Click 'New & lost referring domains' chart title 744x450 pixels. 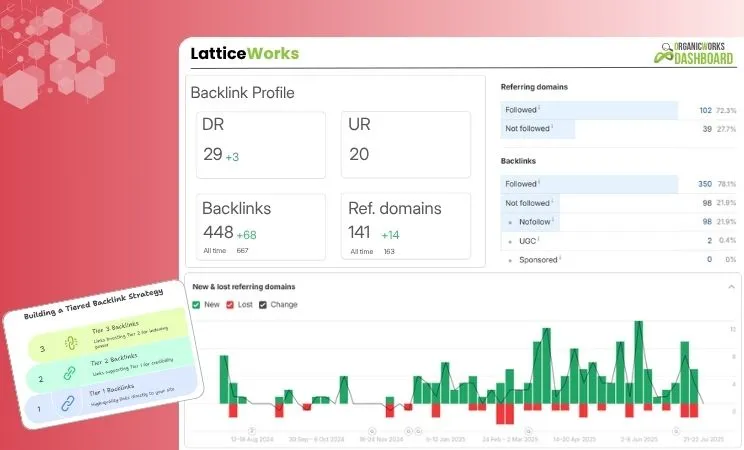tap(244, 287)
